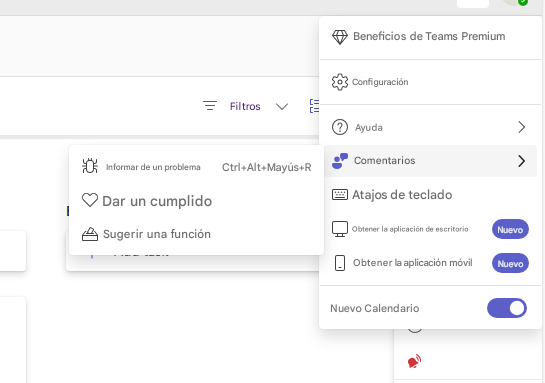Viewport: 545px width, 383px height.
Task: Expand the Comentarios chevron arrow
Action: point(521,161)
